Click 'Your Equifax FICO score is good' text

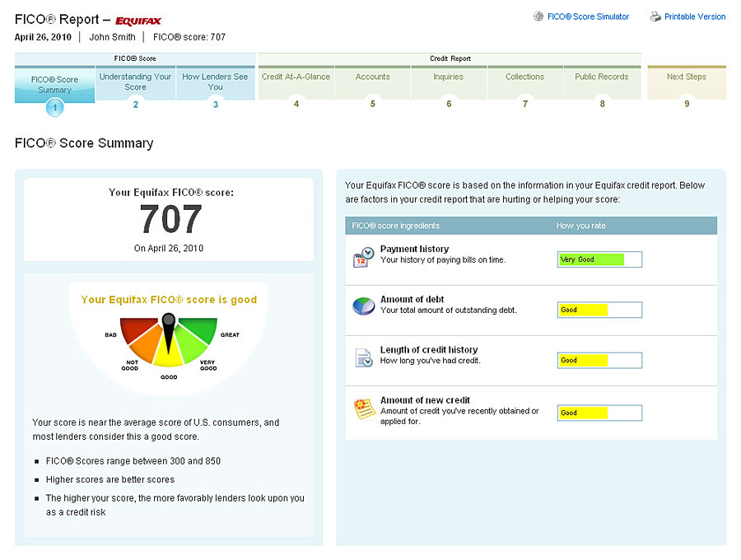pos(169,300)
